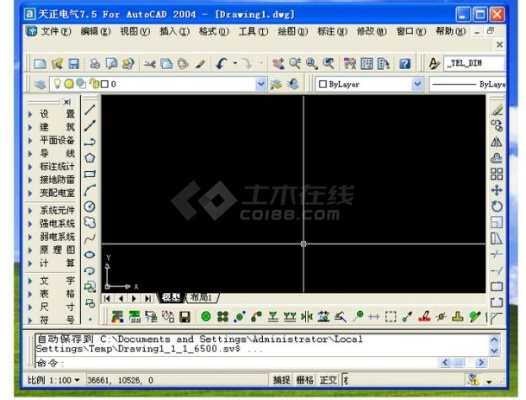
Task: Toggle layer 0 lightbulb on/off
Action: (x=57, y=83)
